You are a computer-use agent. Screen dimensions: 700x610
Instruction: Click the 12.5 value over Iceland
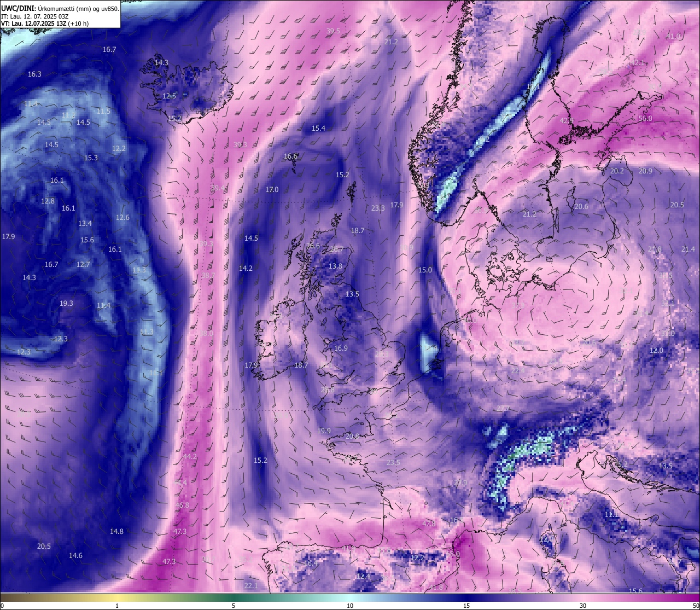click(170, 96)
